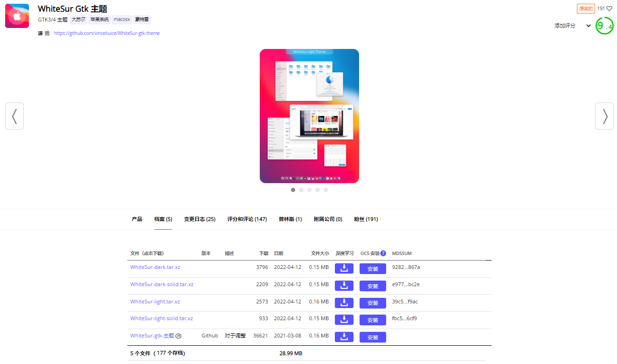617x364 pixels.
Task: Click the WhiteSur apple logo product icon
Action: tap(17, 15)
